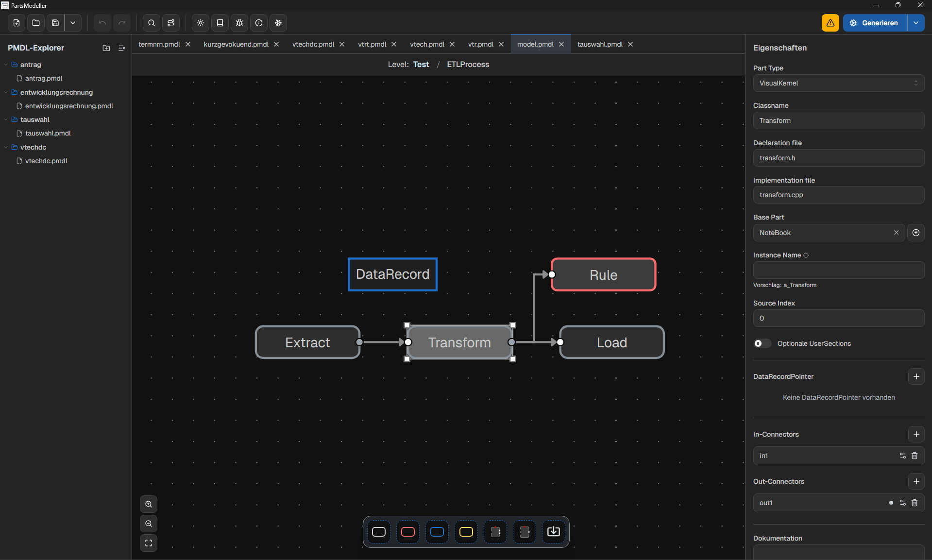Screen dimensions: 932x560
Task: Click the fit-to-screen canvas icon
Action: tap(149, 543)
